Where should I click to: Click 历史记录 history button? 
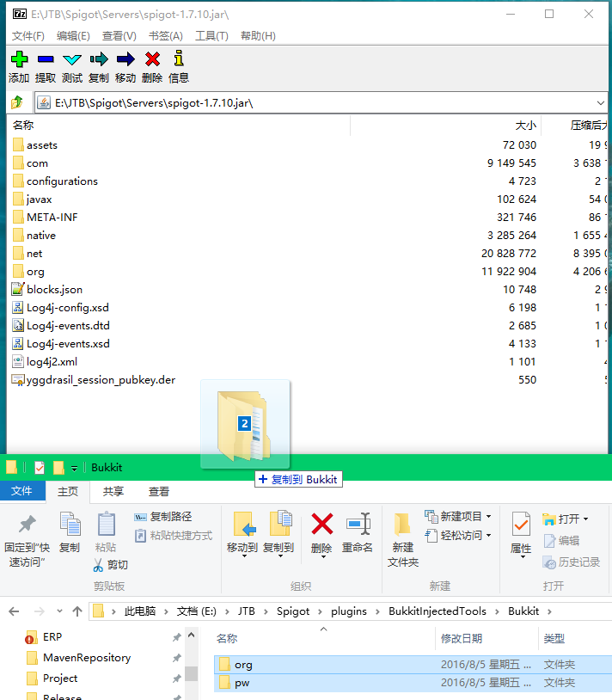[571, 562]
